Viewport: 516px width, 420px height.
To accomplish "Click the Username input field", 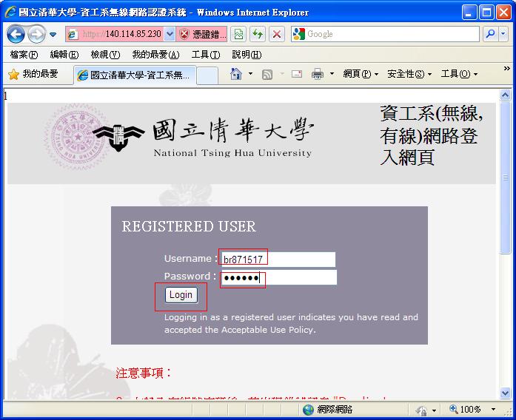I will pyautogui.click(x=278, y=260).
